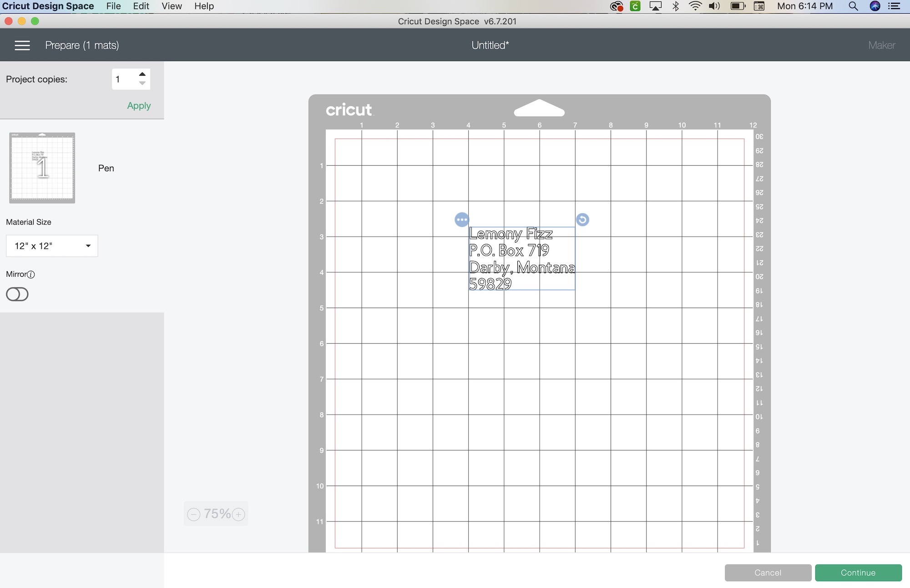Click the Mirror info icon

point(31,274)
